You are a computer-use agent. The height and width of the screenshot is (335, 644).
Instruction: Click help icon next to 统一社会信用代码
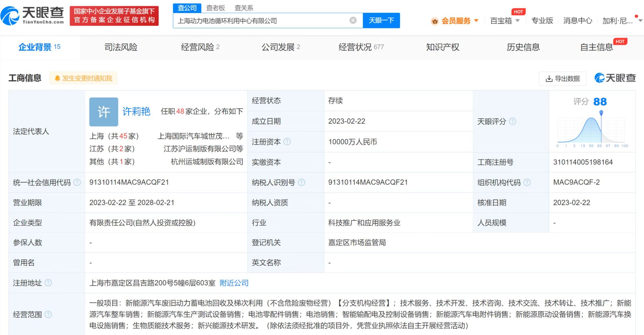(77, 182)
